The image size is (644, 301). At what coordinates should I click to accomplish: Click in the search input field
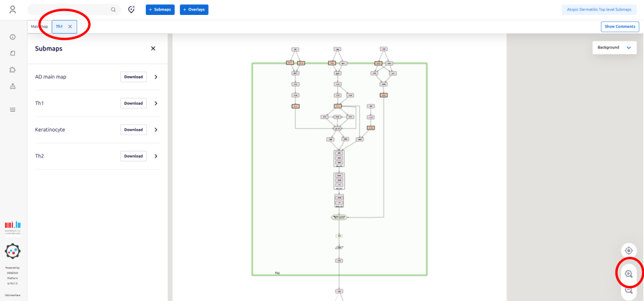click(x=69, y=9)
